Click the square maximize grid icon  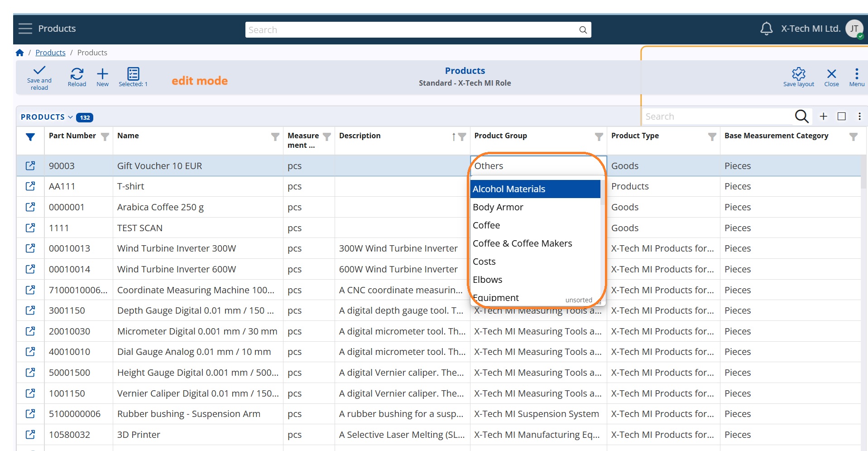pos(842,116)
